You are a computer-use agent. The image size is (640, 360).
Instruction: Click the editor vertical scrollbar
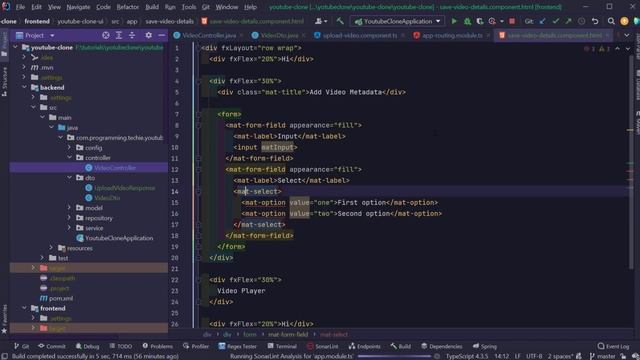631,163
